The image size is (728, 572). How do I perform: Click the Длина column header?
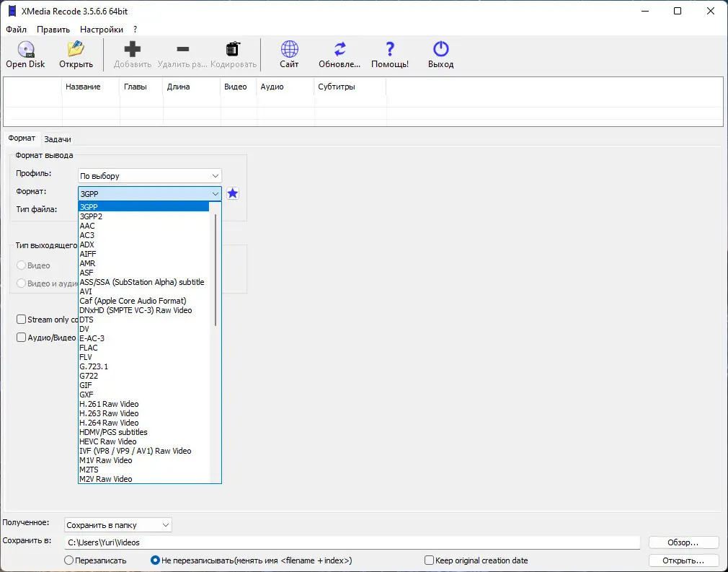192,87
